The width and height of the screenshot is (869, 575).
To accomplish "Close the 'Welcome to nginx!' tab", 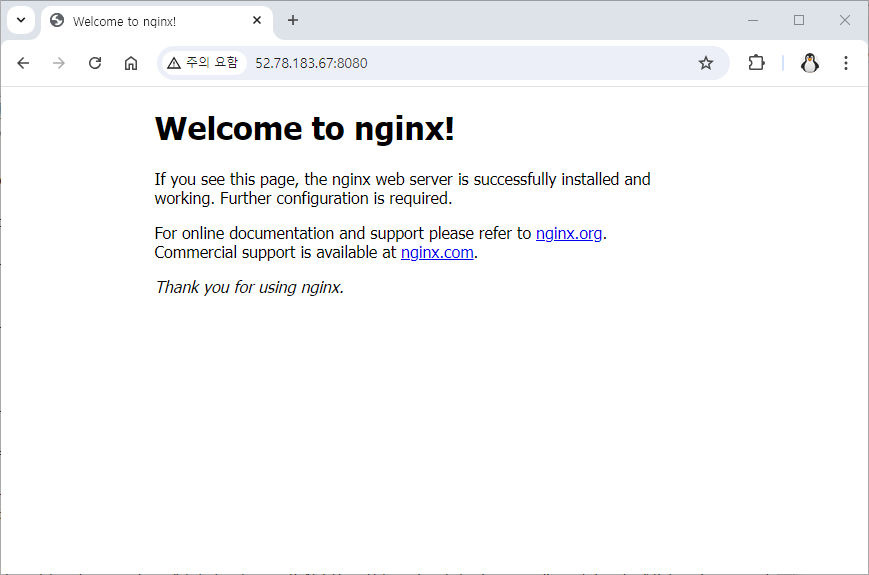I will pyautogui.click(x=257, y=20).
